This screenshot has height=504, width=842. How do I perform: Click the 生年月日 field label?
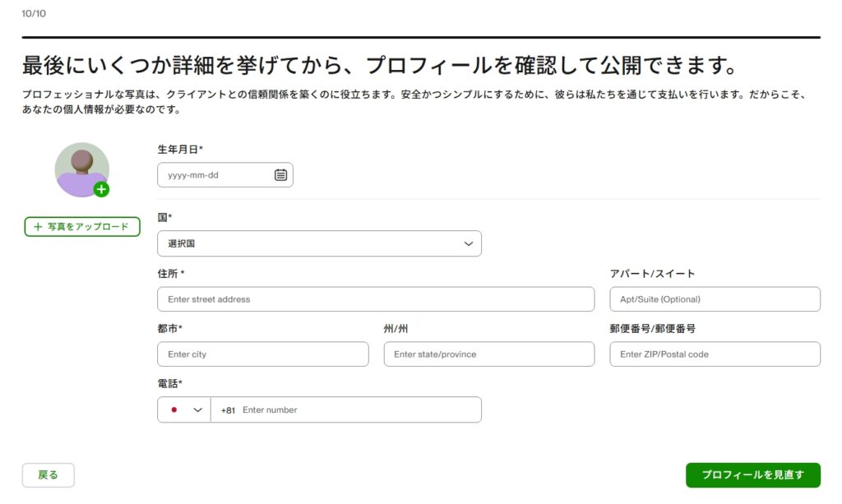pos(179,149)
